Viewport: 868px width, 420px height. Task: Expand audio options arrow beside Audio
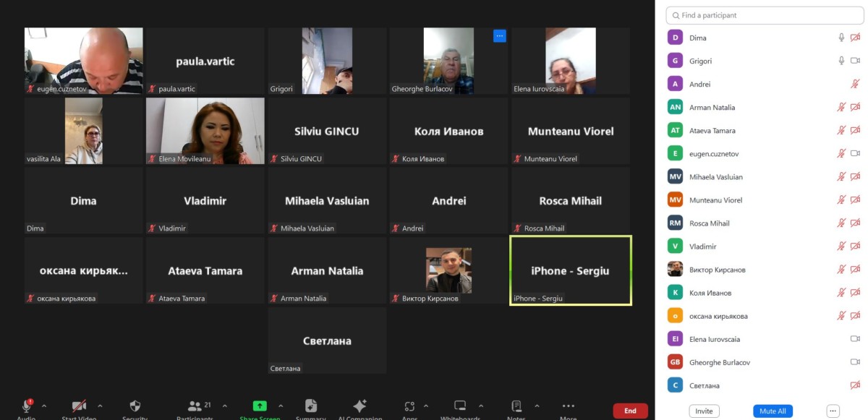pos(44,406)
